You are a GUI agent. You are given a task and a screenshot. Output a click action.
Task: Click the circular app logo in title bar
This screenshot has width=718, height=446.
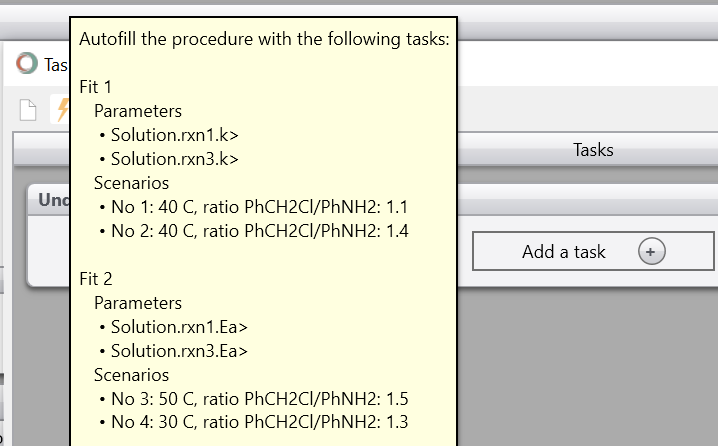pos(28,64)
